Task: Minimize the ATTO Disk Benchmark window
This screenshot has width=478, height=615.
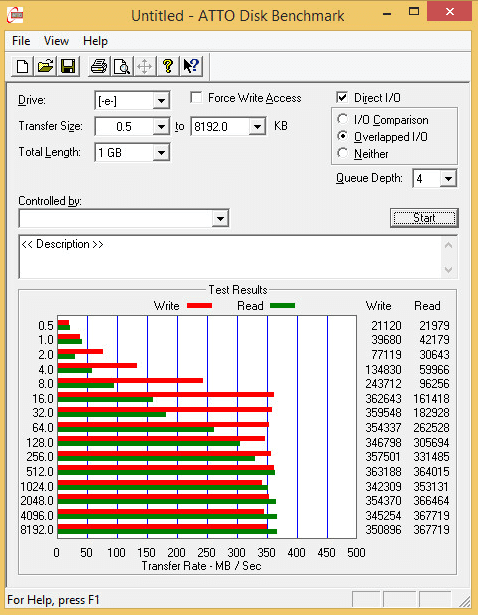Action: click(x=387, y=13)
